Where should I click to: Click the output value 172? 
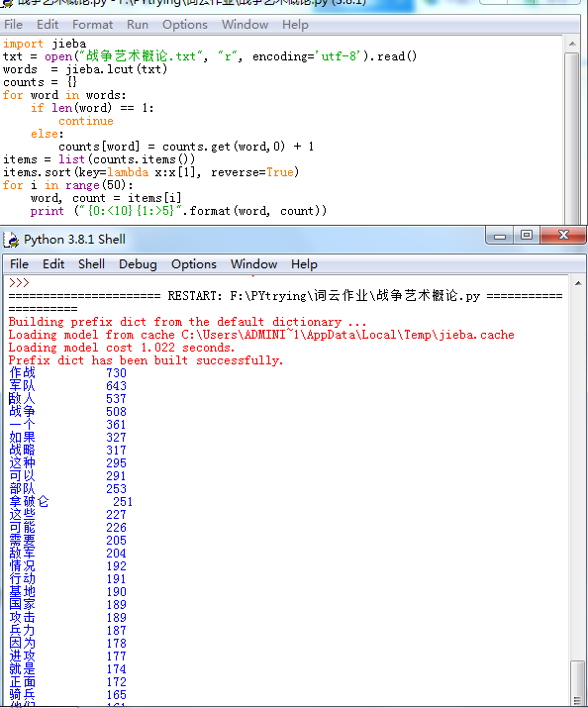pyautogui.click(x=116, y=682)
